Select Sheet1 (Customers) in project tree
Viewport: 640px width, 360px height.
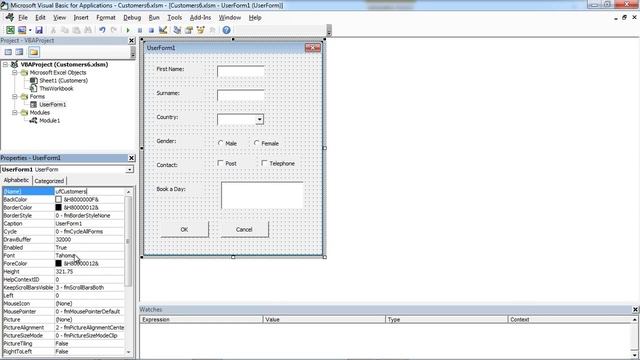tap(63, 80)
